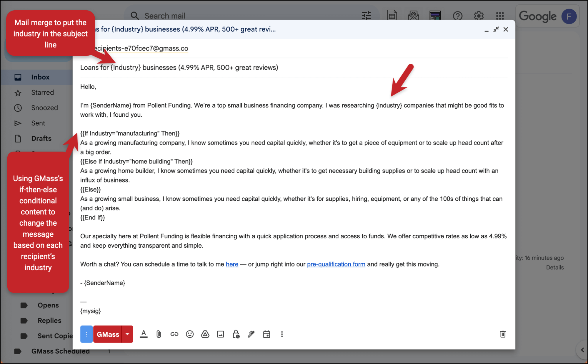Image resolution: width=588 pixels, height=364 pixels.
Task: Click the search magnifier icon
Action: (x=135, y=16)
